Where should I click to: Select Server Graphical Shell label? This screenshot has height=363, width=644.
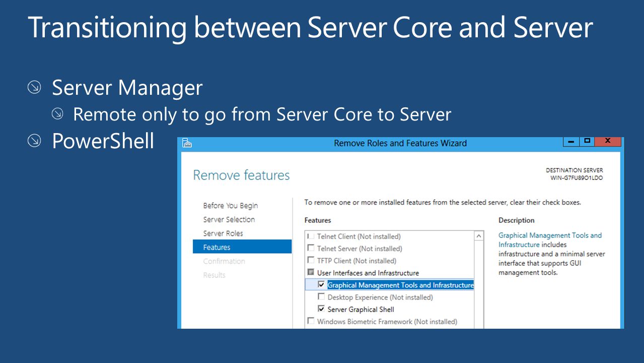(361, 310)
